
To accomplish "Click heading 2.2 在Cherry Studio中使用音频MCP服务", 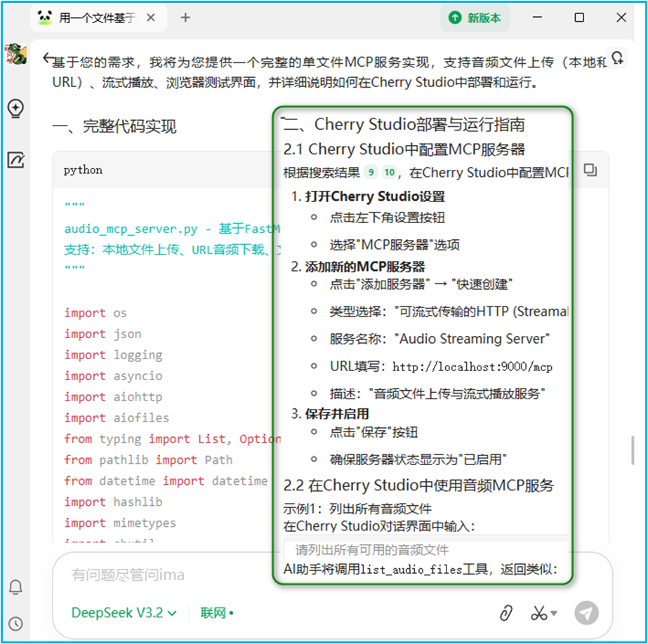I will pyautogui.click(x=418, y=485).
